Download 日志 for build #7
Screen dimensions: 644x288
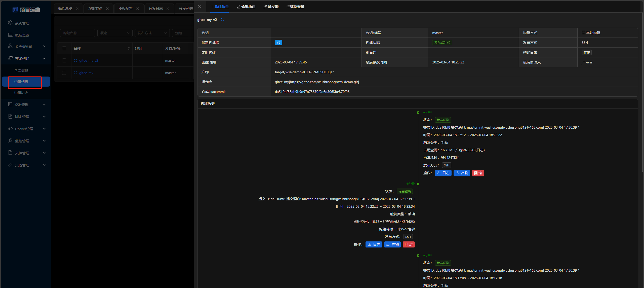tap(443, 173)
